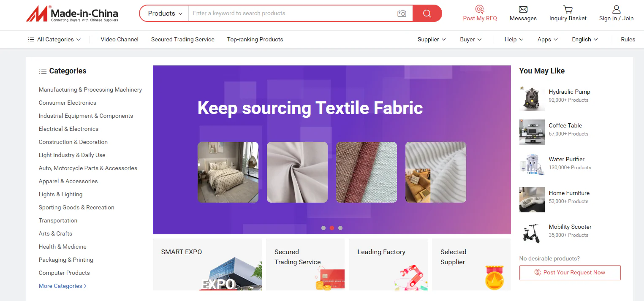Image resolution: width=644 pixels, height=301 pixels.
Task: Expand the All Categories dropdown
Action: pyautogui.click(x=54, y=39)
